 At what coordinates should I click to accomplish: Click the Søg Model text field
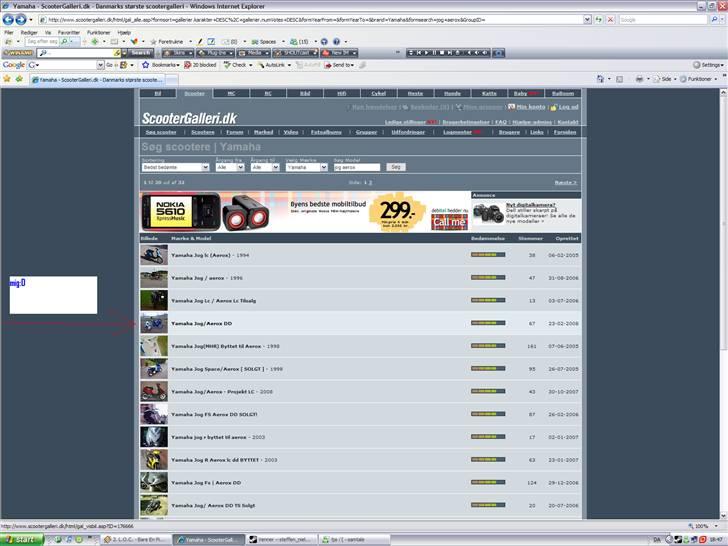[x=356, y=167]
